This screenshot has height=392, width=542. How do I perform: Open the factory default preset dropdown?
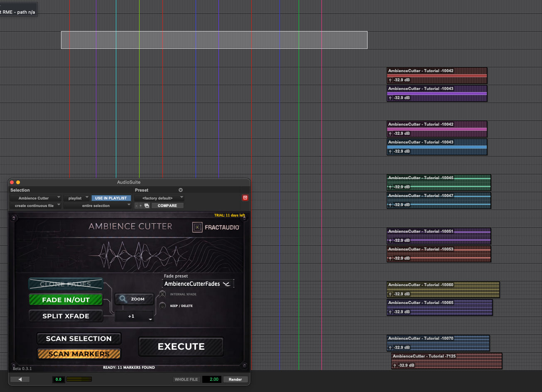[159, 198]
